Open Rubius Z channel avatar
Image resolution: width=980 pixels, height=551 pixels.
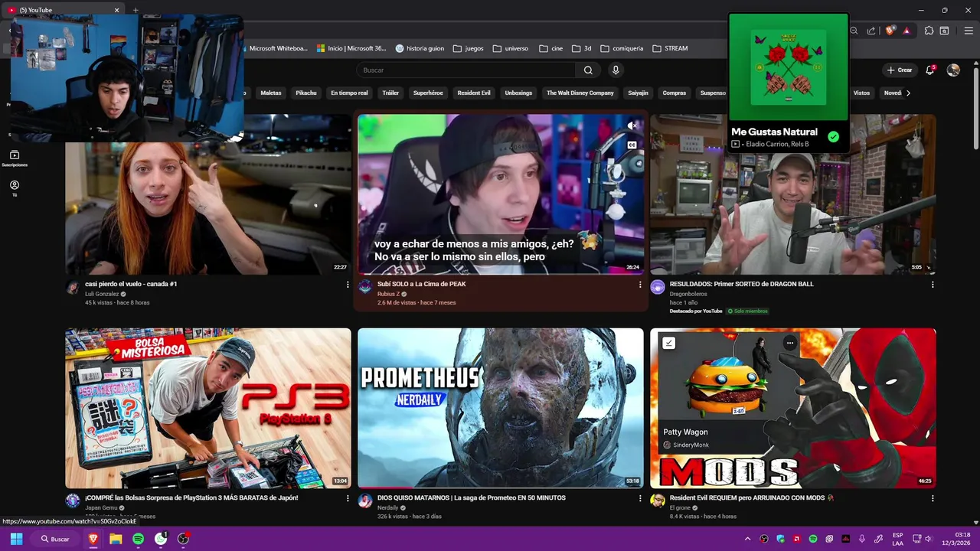[x=365, y=287]
